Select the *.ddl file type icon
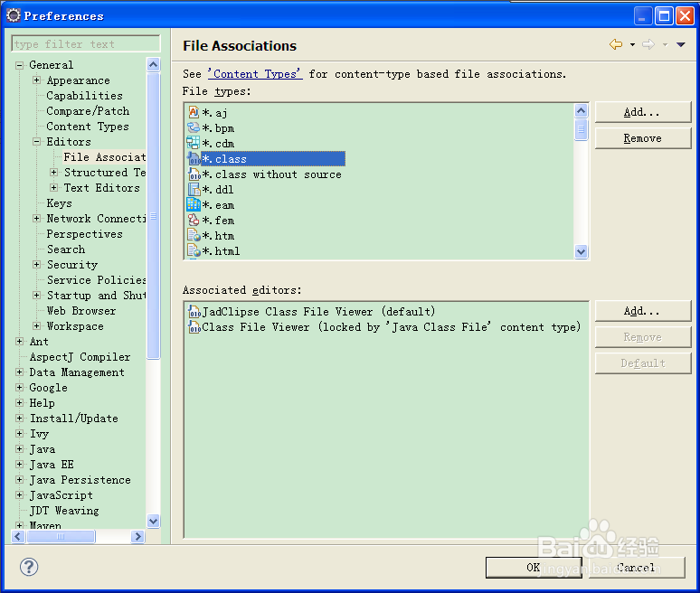Image resolution: width=700 pixels, height=593 pixels. coord(194,189)
